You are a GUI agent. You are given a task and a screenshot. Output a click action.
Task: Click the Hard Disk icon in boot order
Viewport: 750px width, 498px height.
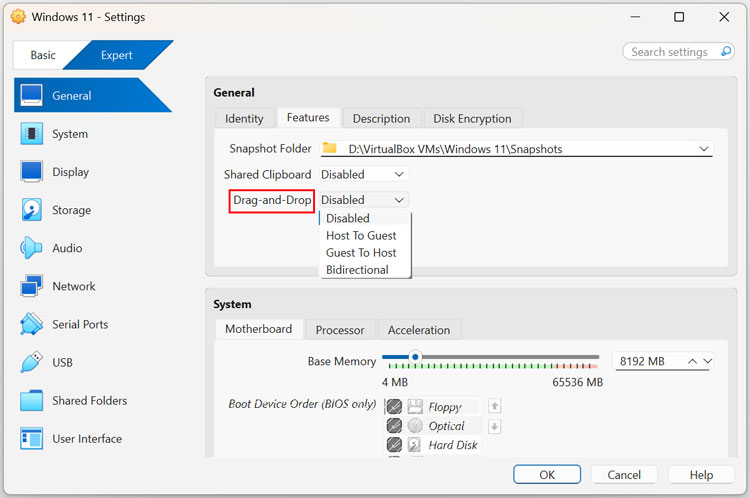[414, 445]
